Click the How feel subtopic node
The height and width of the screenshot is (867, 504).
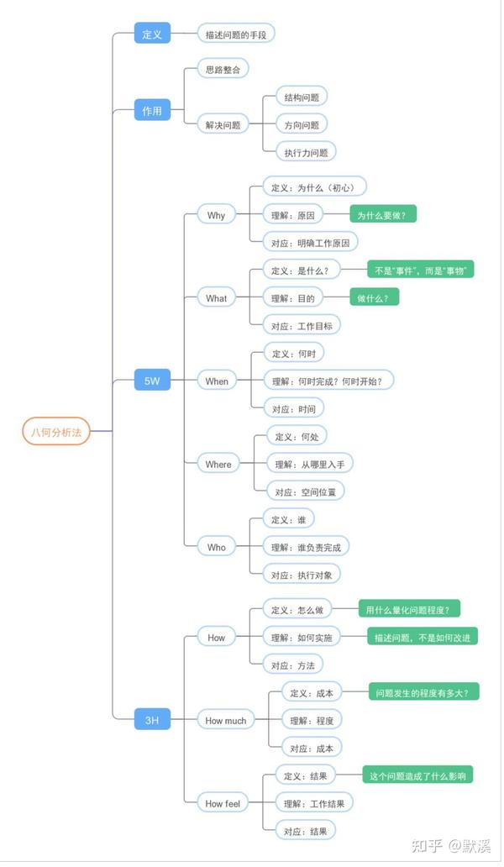pyautogui.click(x=223, y=803)
